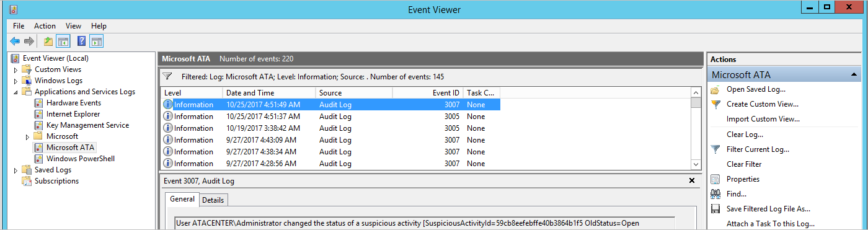The image size is (868, 230).
Task: Close the Event 3007 preview pane
Action: point(692,180)
